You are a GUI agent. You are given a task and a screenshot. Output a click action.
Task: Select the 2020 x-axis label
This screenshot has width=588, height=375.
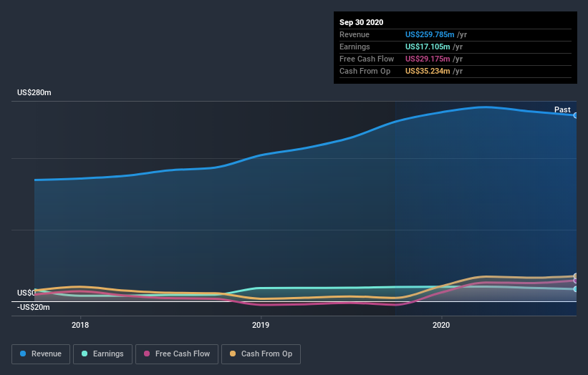441,325
